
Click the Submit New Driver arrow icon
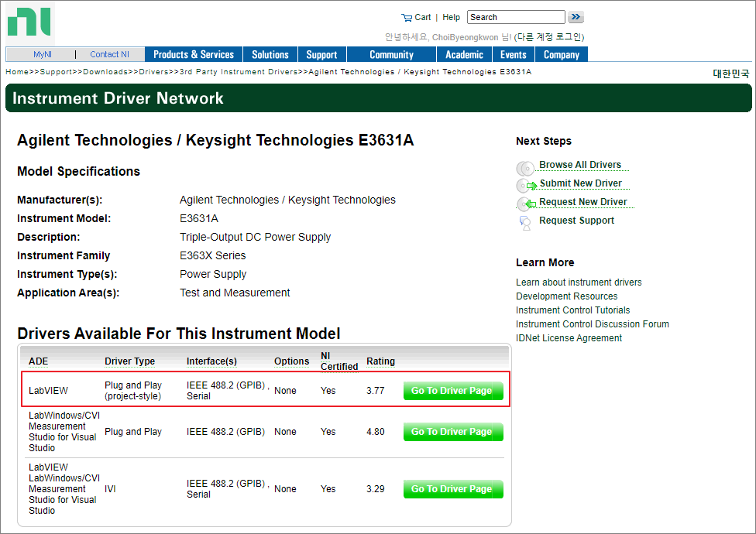(526, 186)
